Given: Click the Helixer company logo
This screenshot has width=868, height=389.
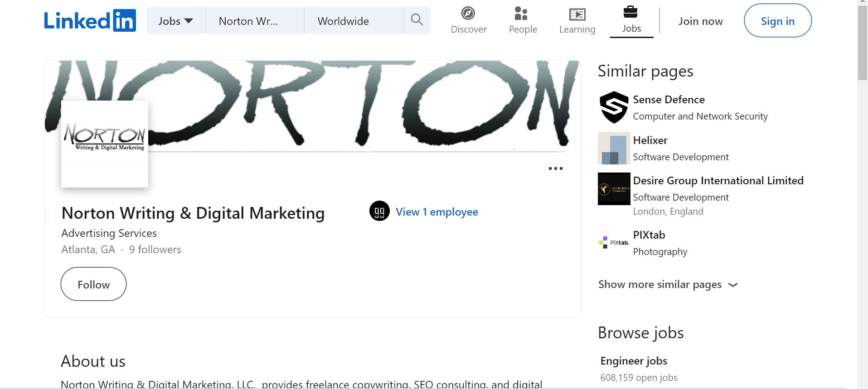Looking at the screenshot, I should point(614,148).
